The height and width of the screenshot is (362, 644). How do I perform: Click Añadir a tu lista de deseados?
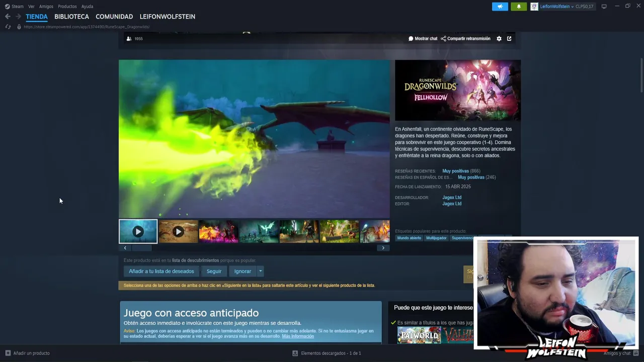(161, 271)
